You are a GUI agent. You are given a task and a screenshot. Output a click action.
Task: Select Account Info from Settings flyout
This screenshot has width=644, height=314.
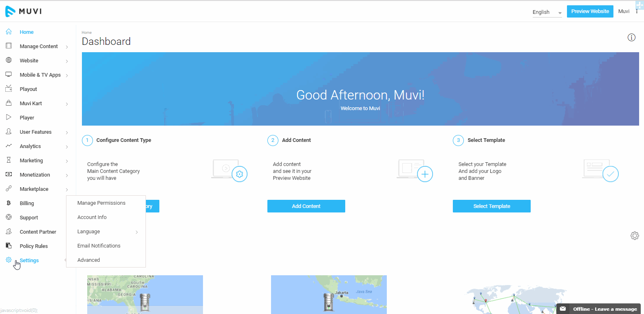(92, 217)
